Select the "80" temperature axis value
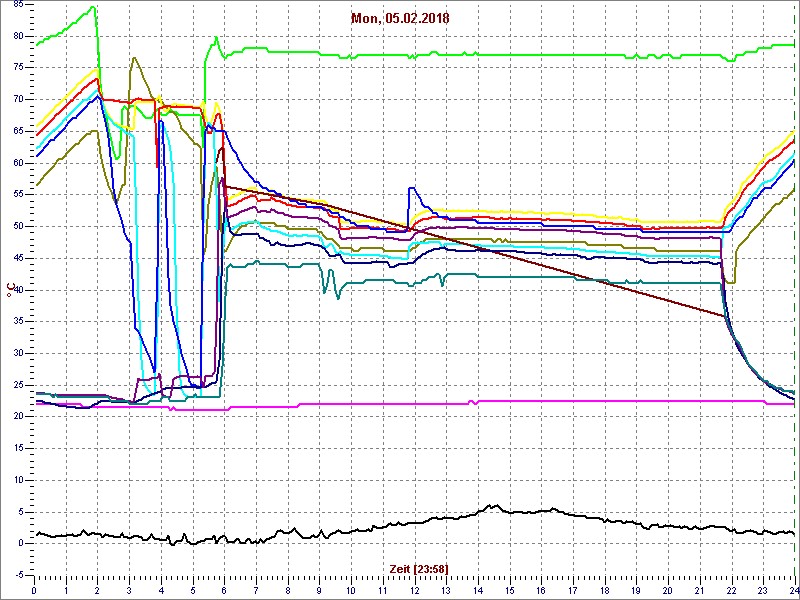This screenshot has width=800, height=600. [x=18, y=36]
